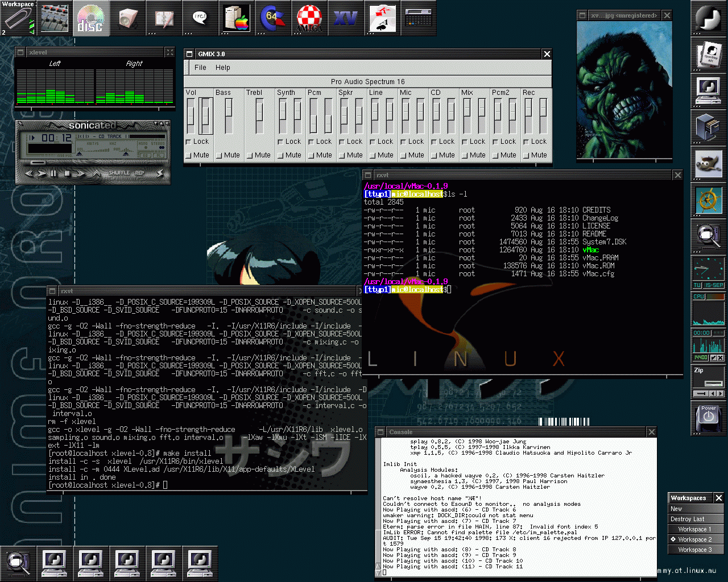Mute the Bass channel in GMIX
728x582 pixels.
click(x=220, y=155)
